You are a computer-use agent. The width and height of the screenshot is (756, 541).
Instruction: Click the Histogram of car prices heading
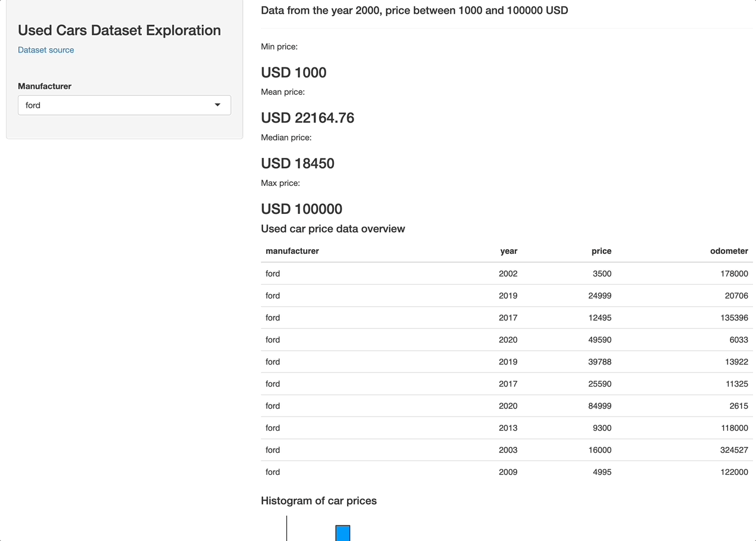318,500
